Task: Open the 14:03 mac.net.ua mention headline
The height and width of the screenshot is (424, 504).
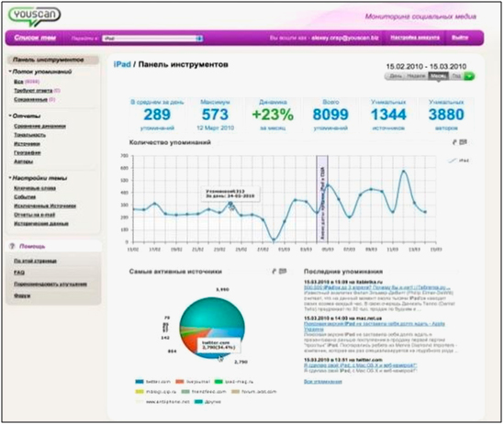Action: pyautogui.click(x=375, y=327)
